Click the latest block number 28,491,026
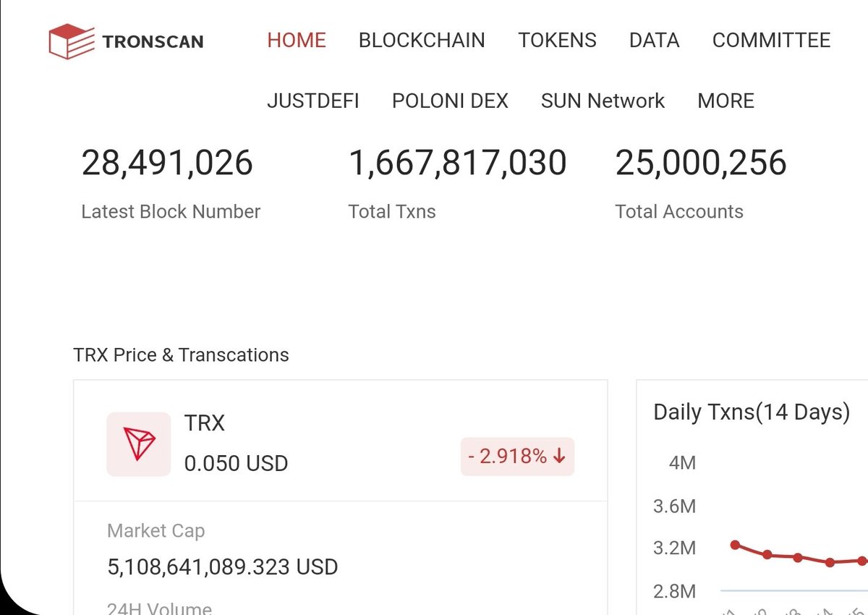Viewport: 868px width, 615px height. point(167,163)
